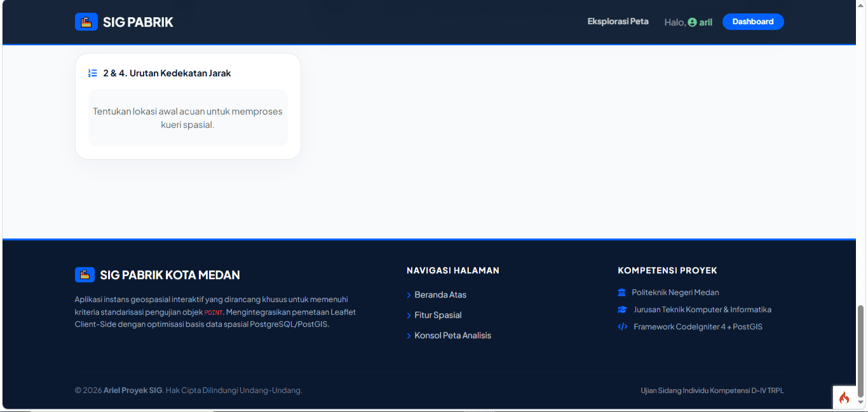The height and width of the screenshot is (412, 868).
Task: Click the KOMPETENSI PROYEK heading
Action: coord(667,270)
